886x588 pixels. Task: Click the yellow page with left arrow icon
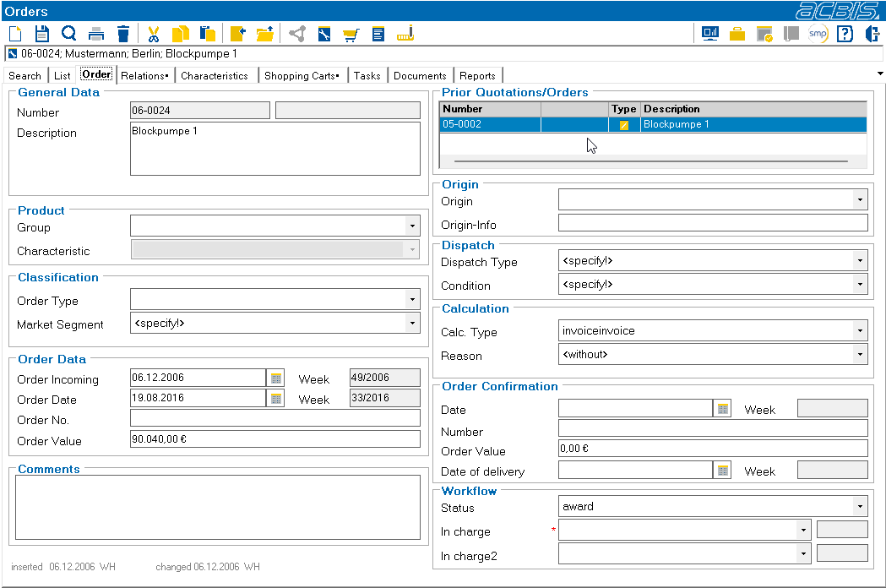coord(238,34)
